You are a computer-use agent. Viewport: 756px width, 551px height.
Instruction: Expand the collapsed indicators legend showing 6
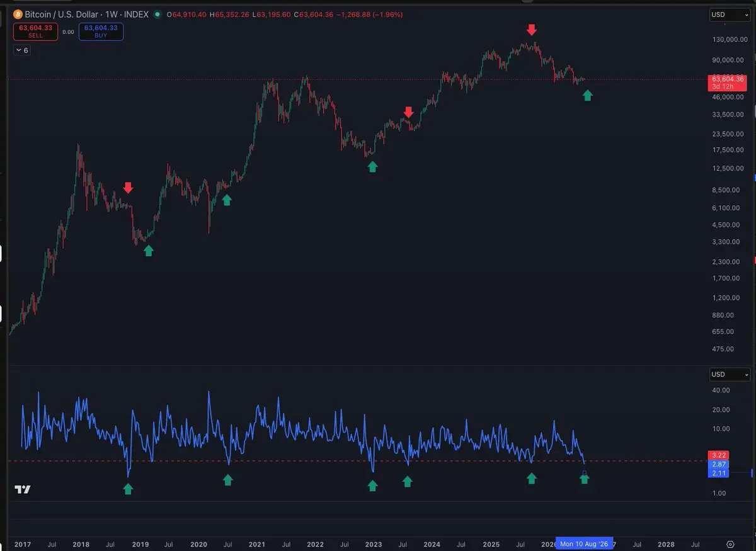(21, 50)
